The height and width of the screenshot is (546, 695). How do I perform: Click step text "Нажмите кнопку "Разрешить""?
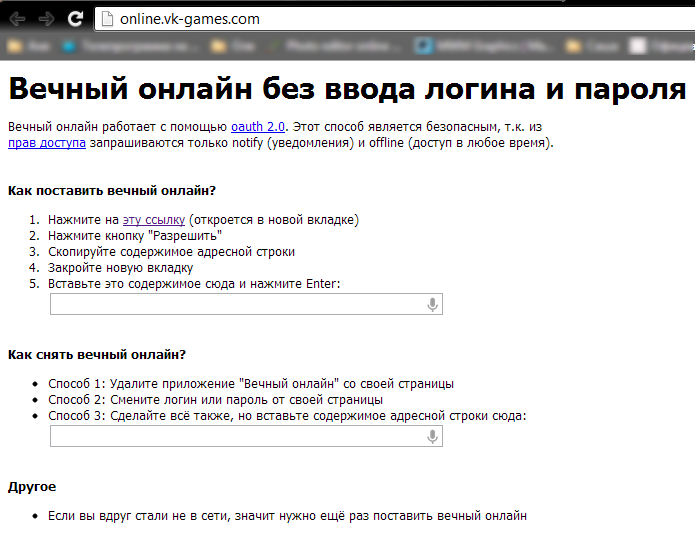tap(135, 236)
